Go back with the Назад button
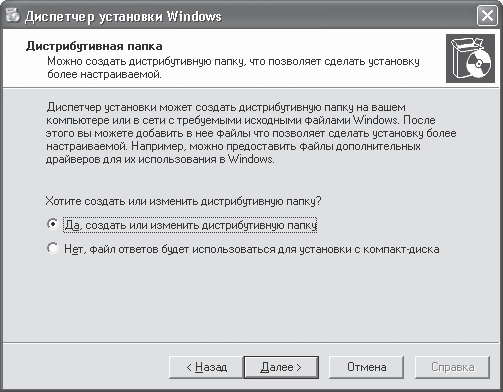503x392 pixels. (206, 367)
